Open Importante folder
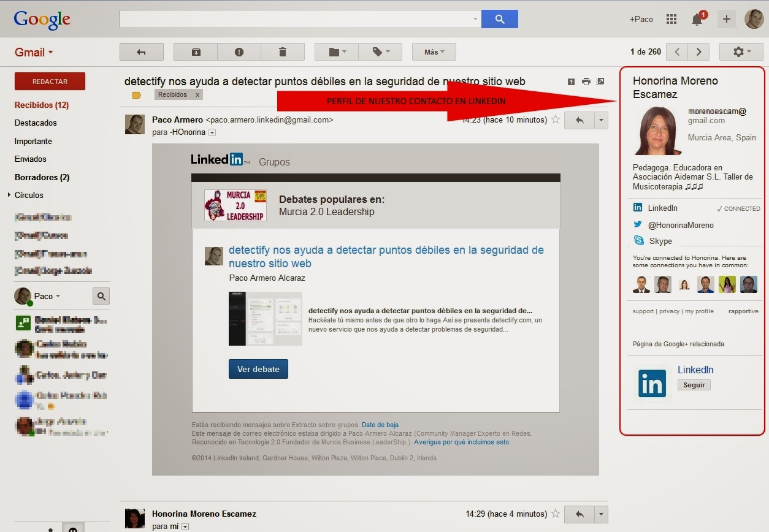The height and width of the screenshot is (532, 769). (33, 141)
